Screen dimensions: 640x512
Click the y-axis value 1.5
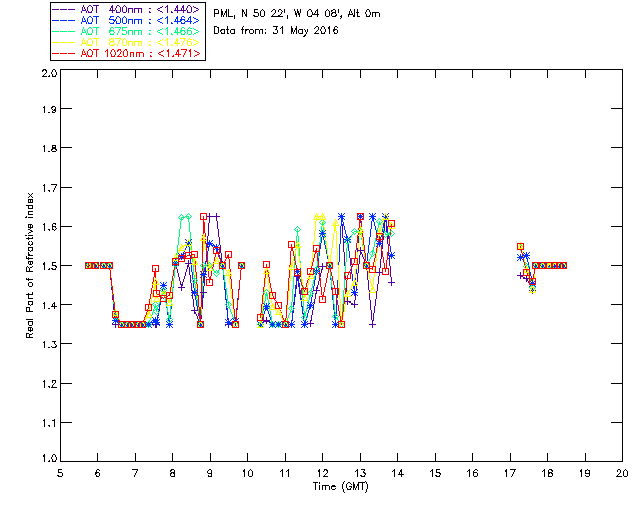[x=49, y=266]
